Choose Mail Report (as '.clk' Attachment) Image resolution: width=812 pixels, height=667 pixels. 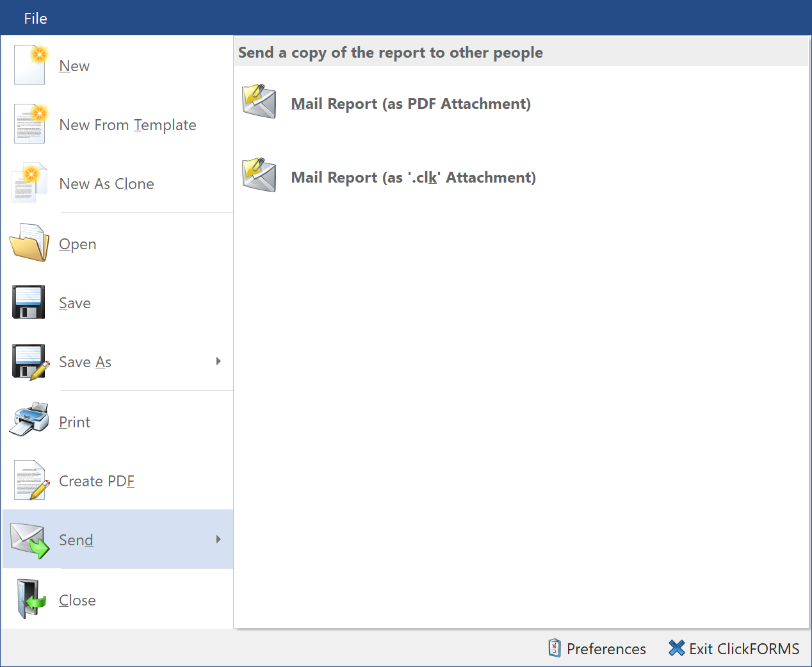(413, 177)
